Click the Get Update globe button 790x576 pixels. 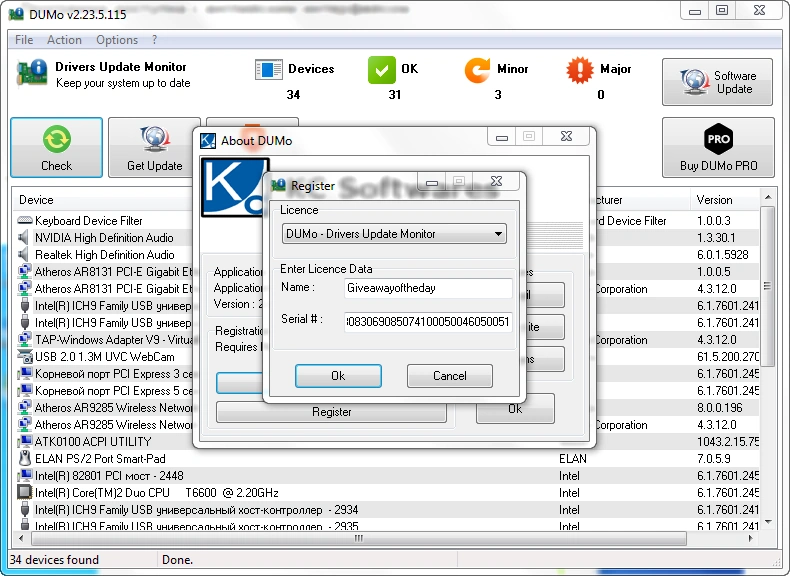(154, 148)
